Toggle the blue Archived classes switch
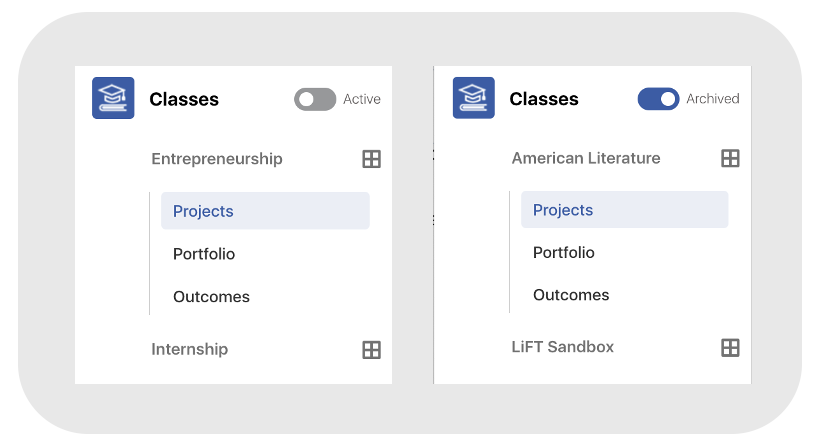The image size is (816, 448). pos(658,98)
